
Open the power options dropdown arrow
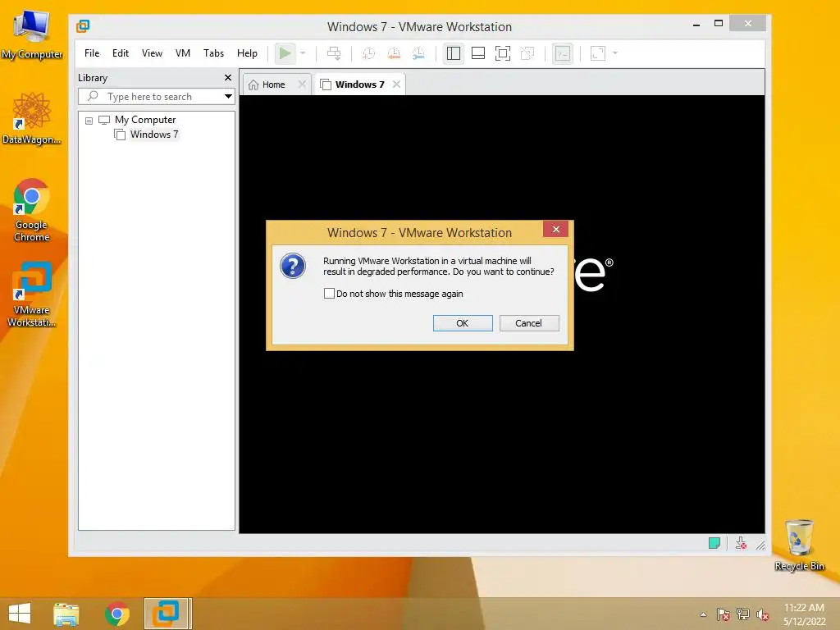click(304, 53)
